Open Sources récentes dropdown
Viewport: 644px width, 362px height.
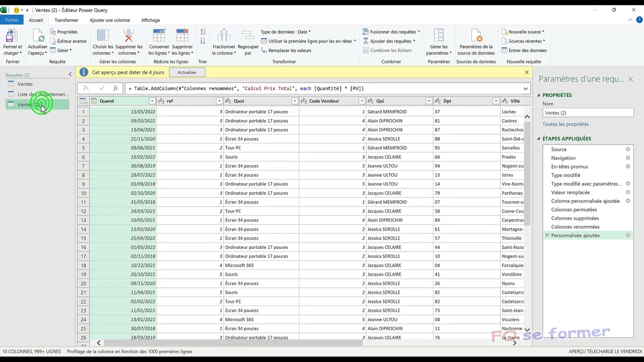523,41
